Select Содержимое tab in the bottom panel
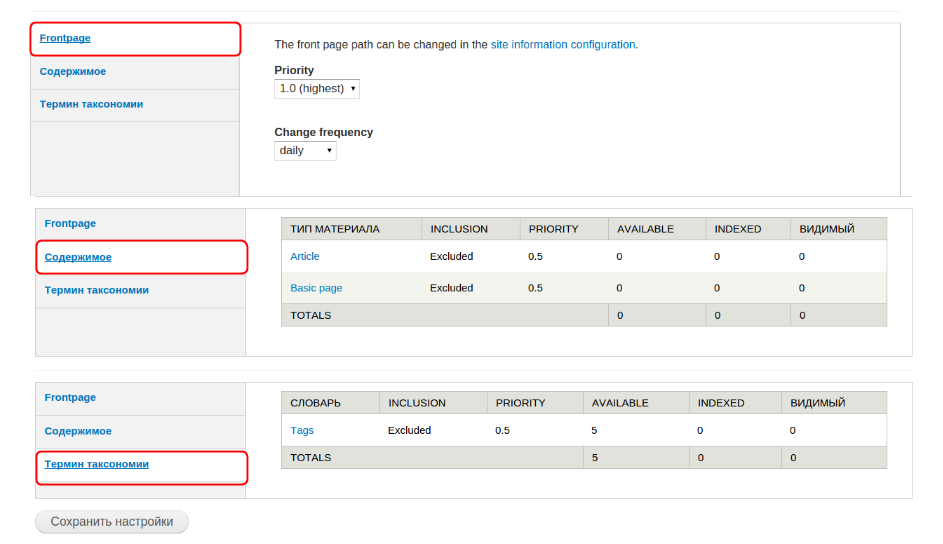Viewport: 943px width, 544px height. tap(78, 431)
